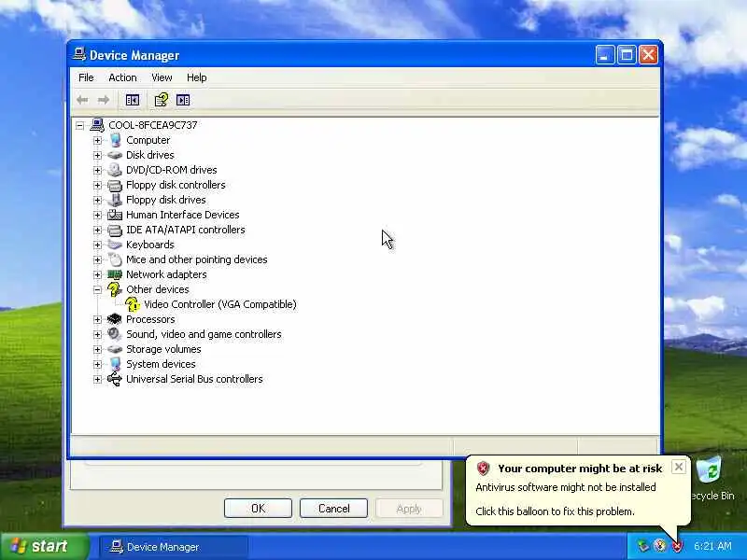
Task: Click the Network adapters card icon
Action: click(x=115, y=274)
